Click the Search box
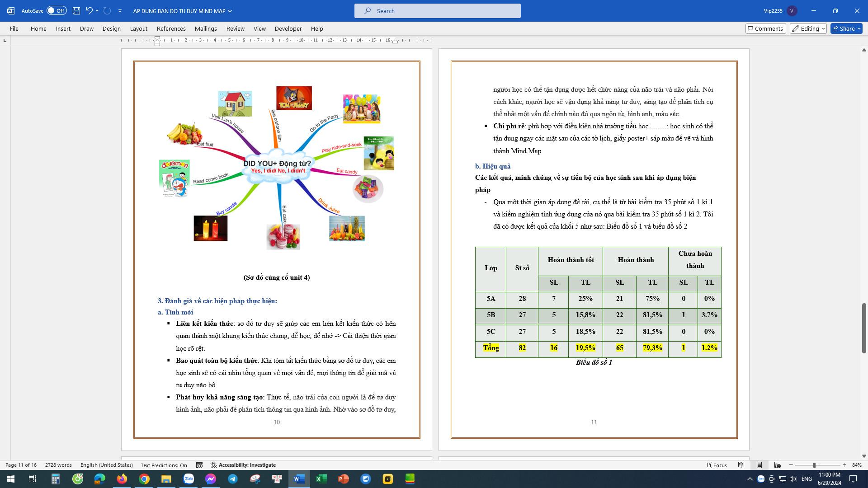868x488 pixels. click(x=437, y=11)
